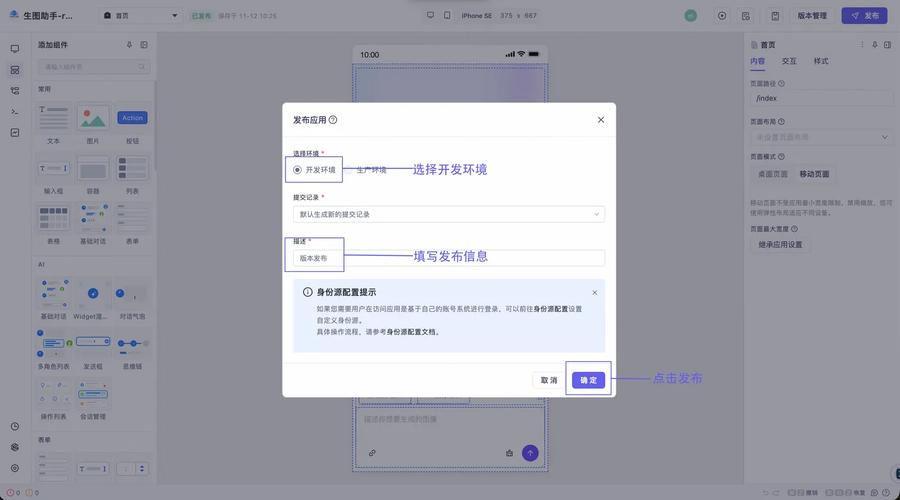This screenshot has width=900, height=500.
Task: Select the 列表 component
Action: pos(133,175)
